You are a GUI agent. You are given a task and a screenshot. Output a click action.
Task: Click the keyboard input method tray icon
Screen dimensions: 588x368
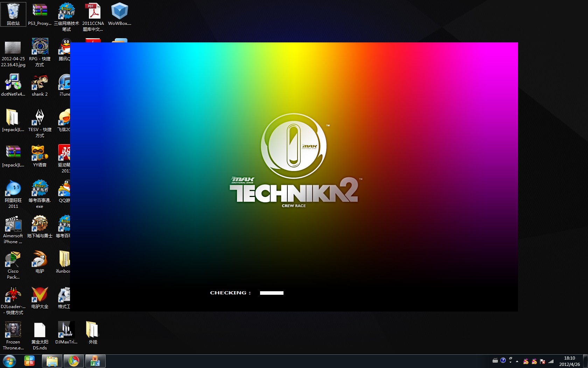pos(495,361)
